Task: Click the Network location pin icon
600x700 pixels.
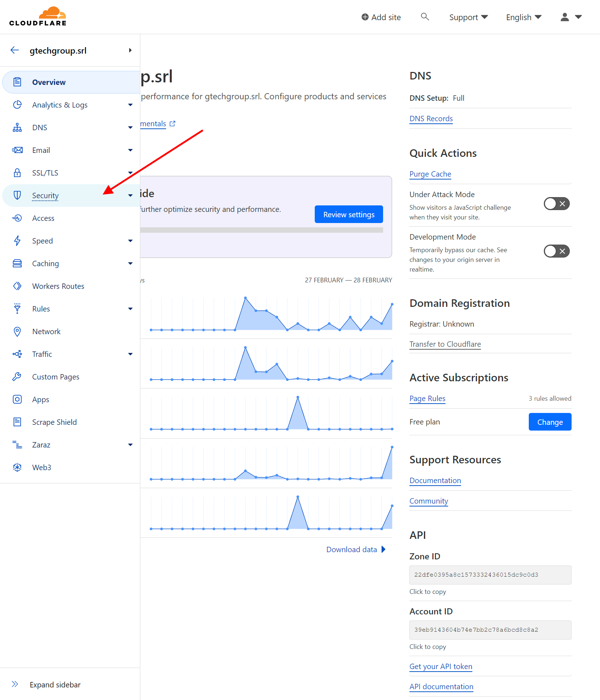Action: point(17,331)
